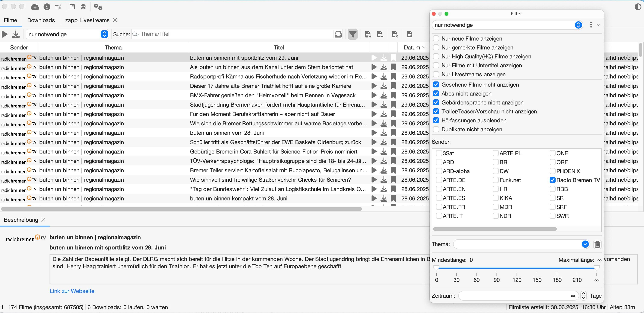The width and height of the screenshot is (644, 313).
Task: Play 'BMX-Fahrer genießen den Heimvorteil' row
Action: 374,95
